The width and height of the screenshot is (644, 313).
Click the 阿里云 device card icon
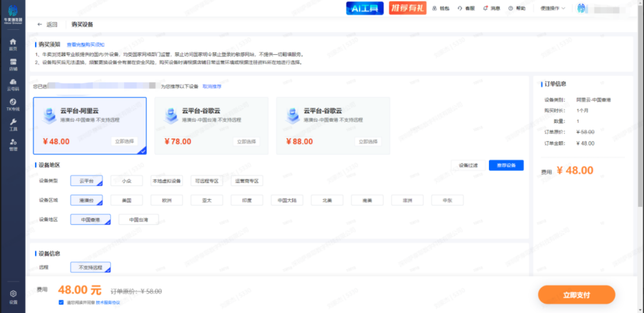(x=49, y=115)
